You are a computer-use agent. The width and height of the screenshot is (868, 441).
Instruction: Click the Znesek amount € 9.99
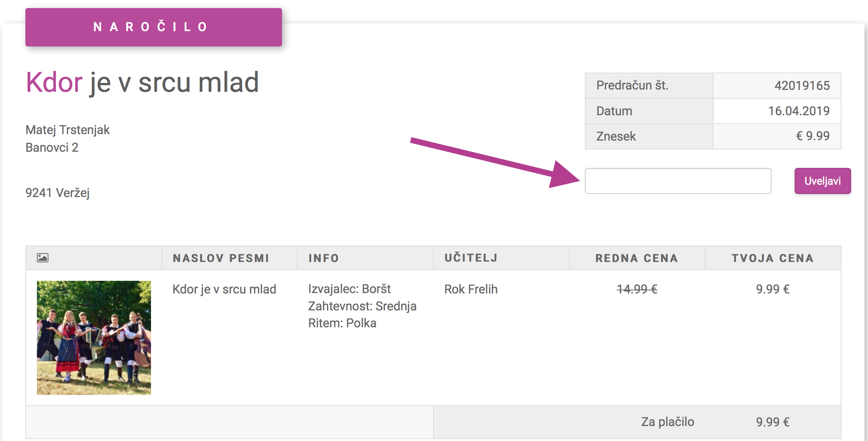point(813,136)
